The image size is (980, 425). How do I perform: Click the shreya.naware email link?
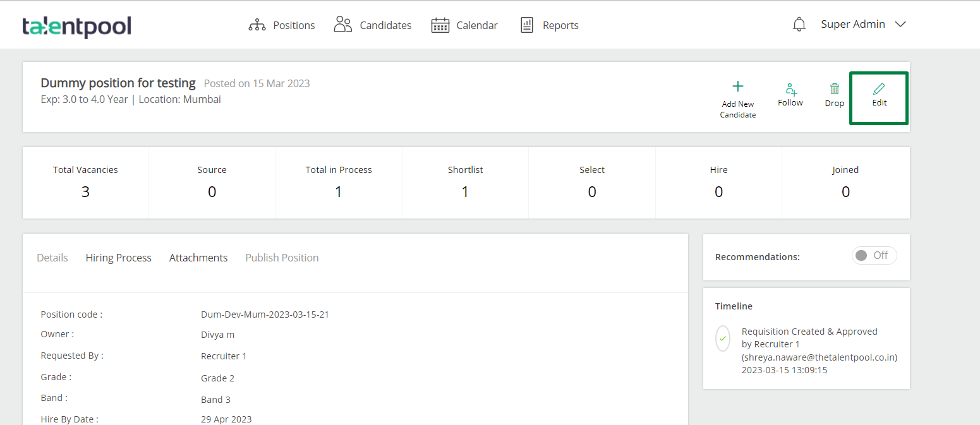(820, 357)
